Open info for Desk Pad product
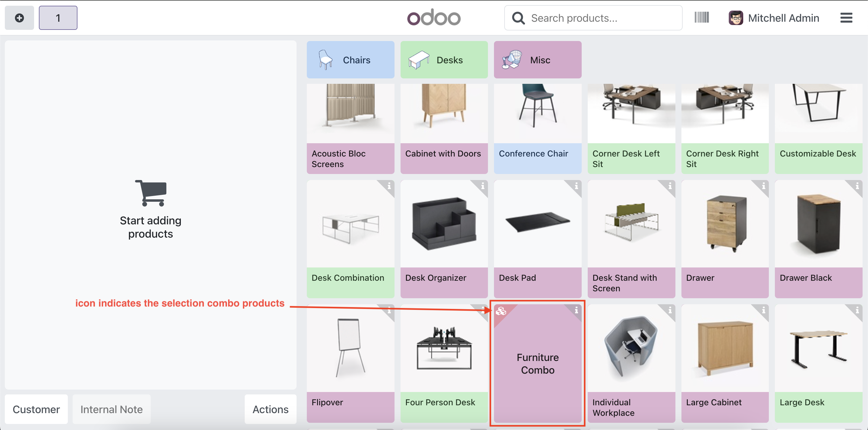 pos(576,185)
